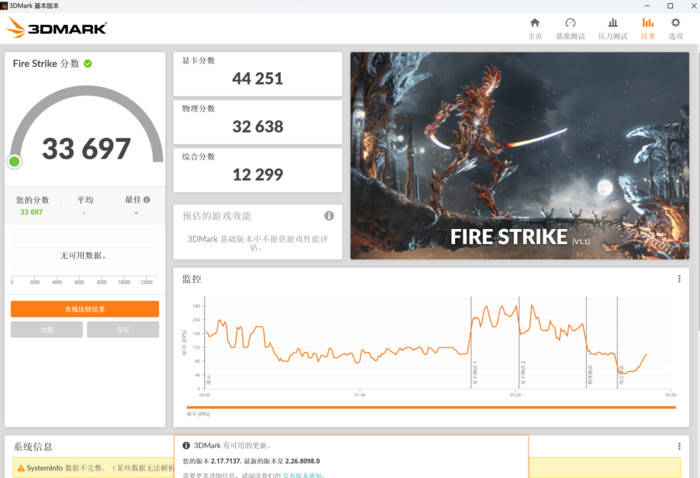700x478 pixels.
Task: Click the info icon next to 最佳
Action: click(x=147, y=200)
